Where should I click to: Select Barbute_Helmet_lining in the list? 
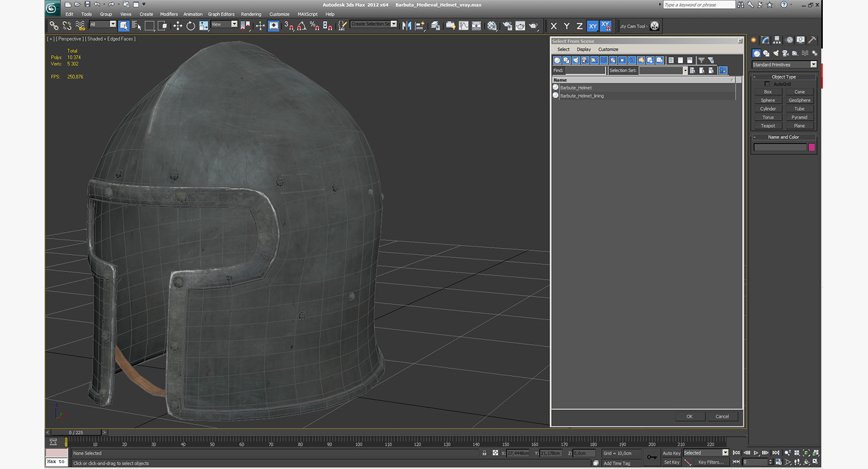582,96
